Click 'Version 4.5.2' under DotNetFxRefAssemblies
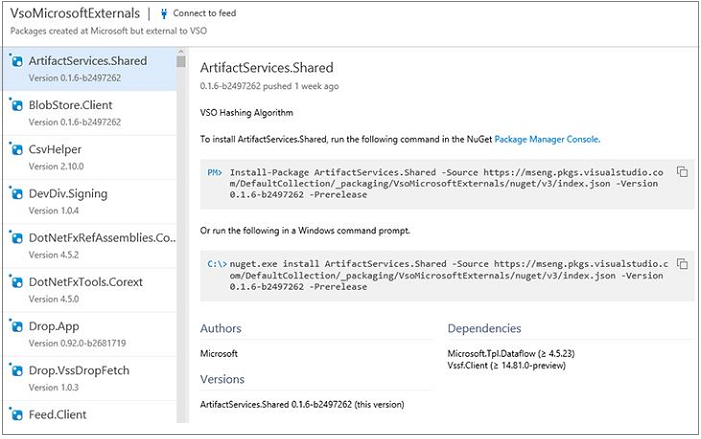Screen dimensions: 701x439 (54, 255)
